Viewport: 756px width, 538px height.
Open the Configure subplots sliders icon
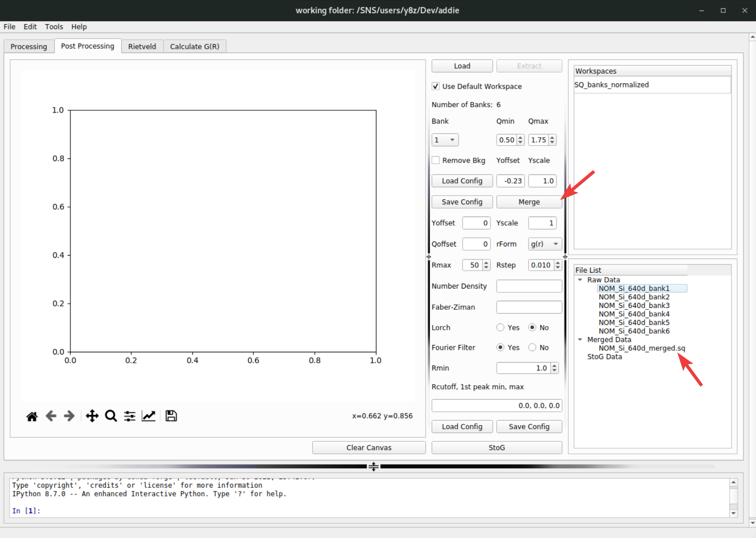(x=130, y=416)
